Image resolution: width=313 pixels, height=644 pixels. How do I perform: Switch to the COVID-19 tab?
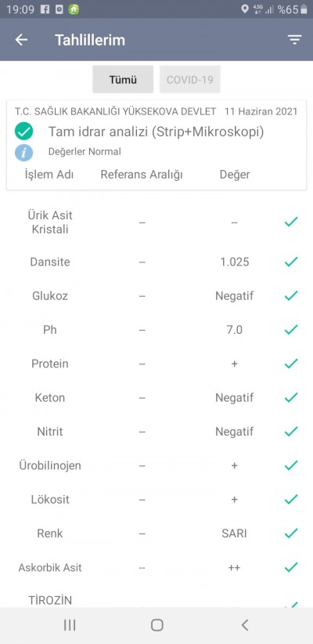[190, 79]
